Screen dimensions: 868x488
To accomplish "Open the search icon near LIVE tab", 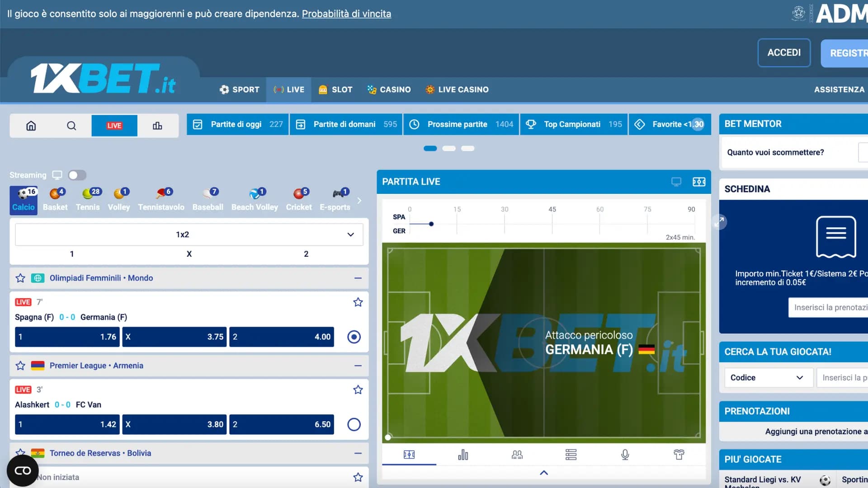I will pos(71,126).
